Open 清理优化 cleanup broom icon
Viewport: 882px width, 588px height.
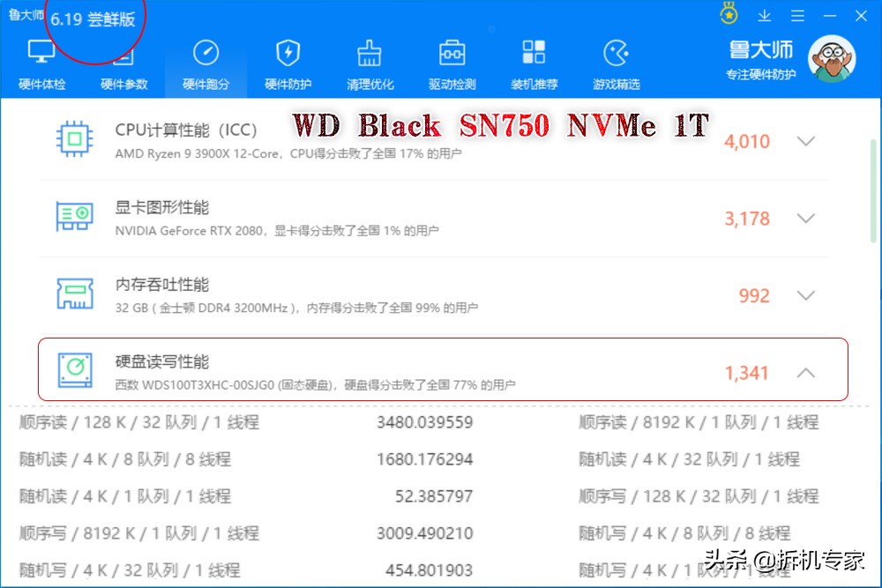370,55
